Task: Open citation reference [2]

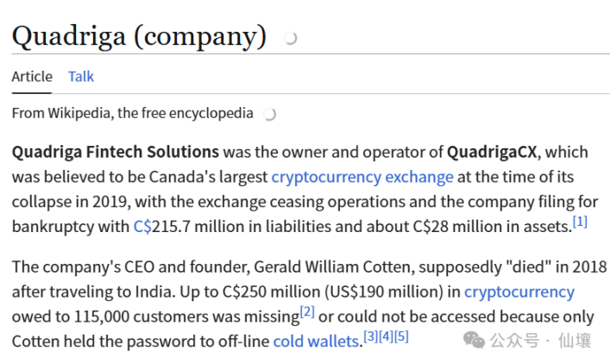Action: tap(307, 312)
